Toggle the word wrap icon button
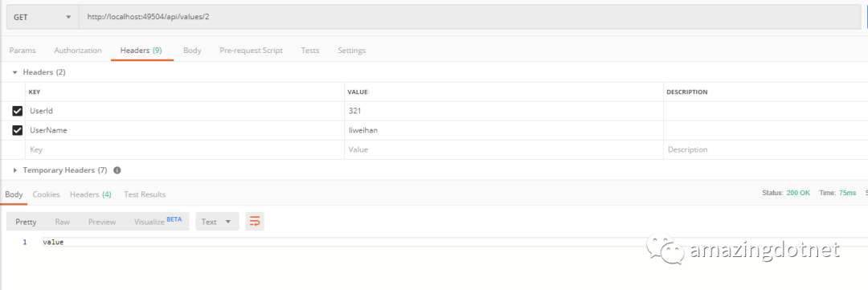This screenshot has height=290, width=868. coord(255,222)
